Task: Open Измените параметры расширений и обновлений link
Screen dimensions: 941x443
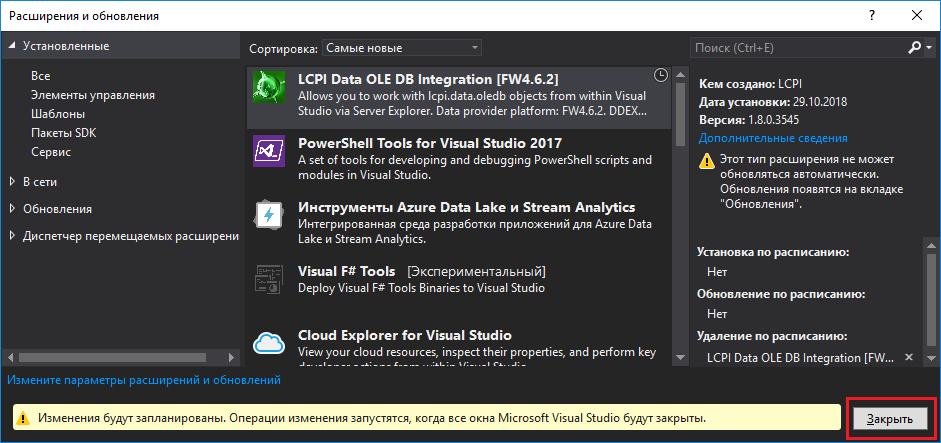Action: (144, 379)
